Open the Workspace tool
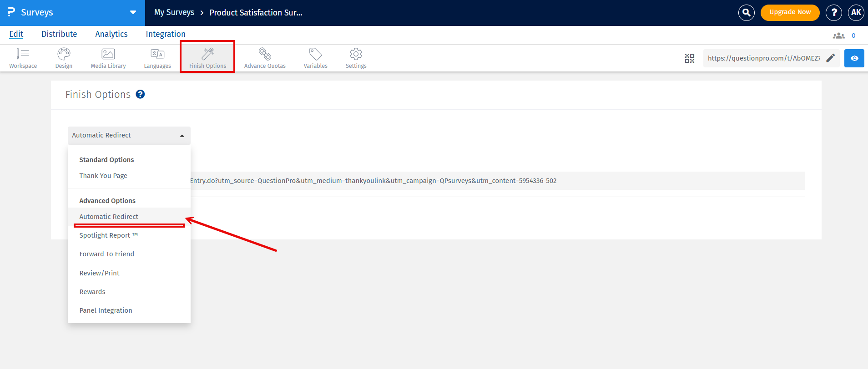Image resolution: width=868 pixels, height=371 pixels. pyautogui.click(x=23, y=58)
